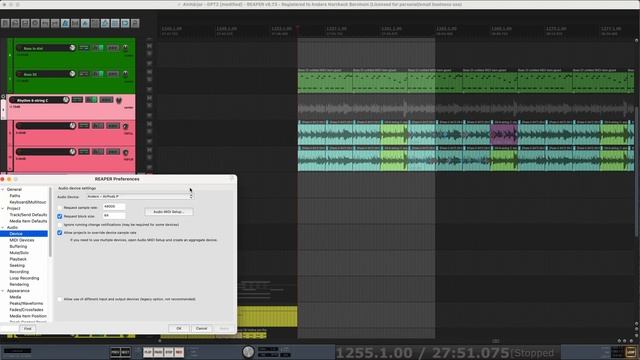This screenshot has width=640, height=360.
Task: Select Playback in the preferences tree
Action: pyautogui.click(x=18, y=259)
